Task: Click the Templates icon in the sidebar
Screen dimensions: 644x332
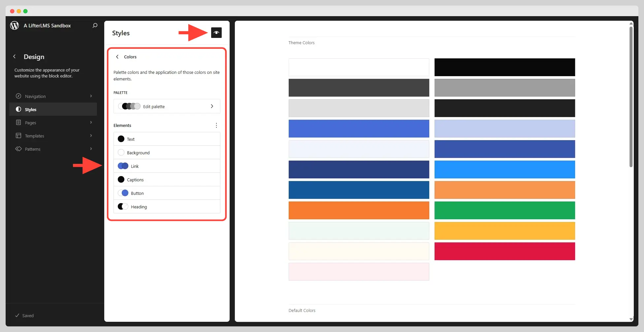Action: pyautogui.click(x=18, y=136)
